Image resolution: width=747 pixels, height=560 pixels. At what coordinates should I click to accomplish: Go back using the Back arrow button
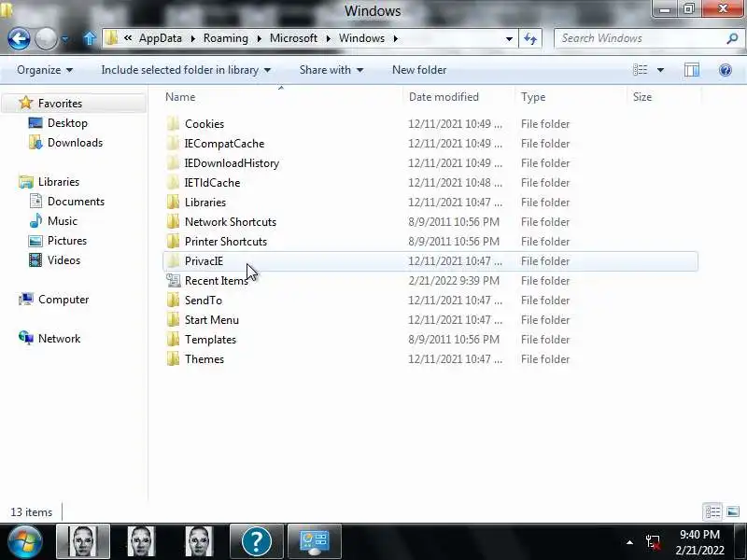coord(19,38)
